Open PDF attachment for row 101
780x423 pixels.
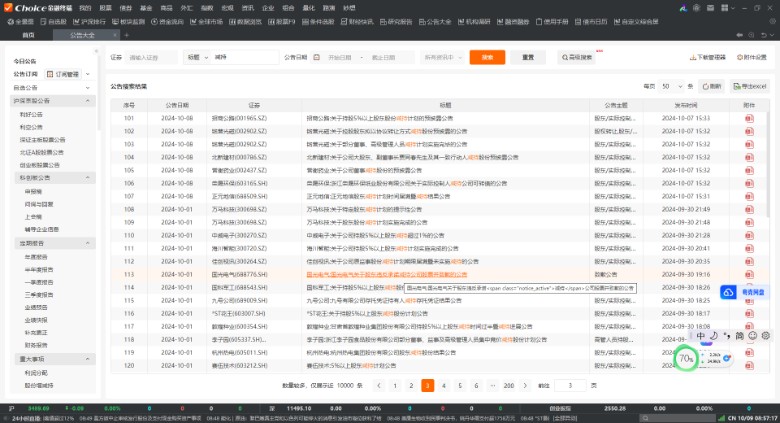[748, 118]
